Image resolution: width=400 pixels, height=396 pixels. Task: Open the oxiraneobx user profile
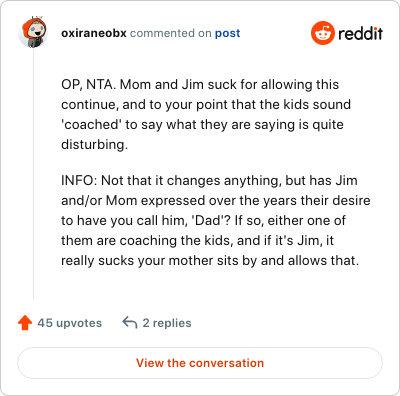pyautogui.click(x=94, y=33)
